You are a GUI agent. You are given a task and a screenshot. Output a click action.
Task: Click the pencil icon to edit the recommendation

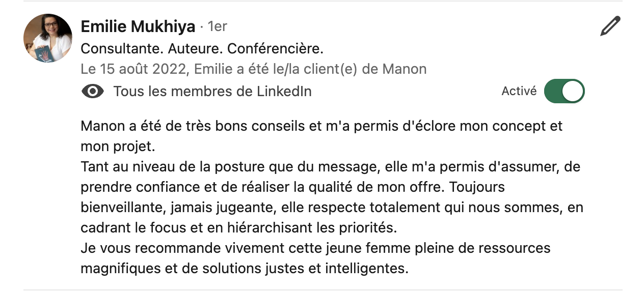610,26
